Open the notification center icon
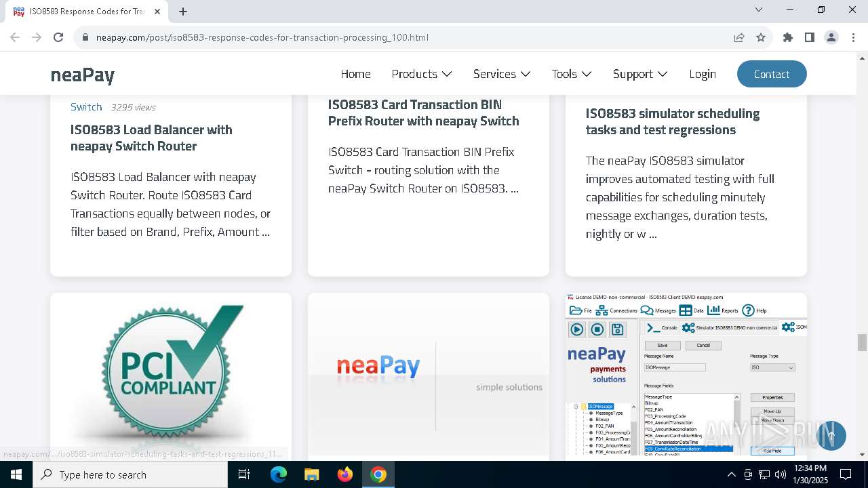This screenshot has height=488, width=868. click(x=846, y=474)
